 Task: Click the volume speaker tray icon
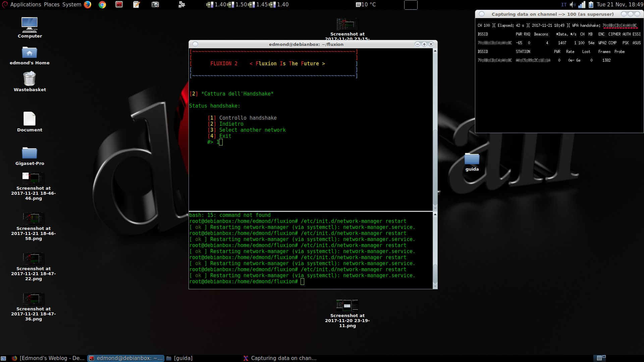[573, 4]
